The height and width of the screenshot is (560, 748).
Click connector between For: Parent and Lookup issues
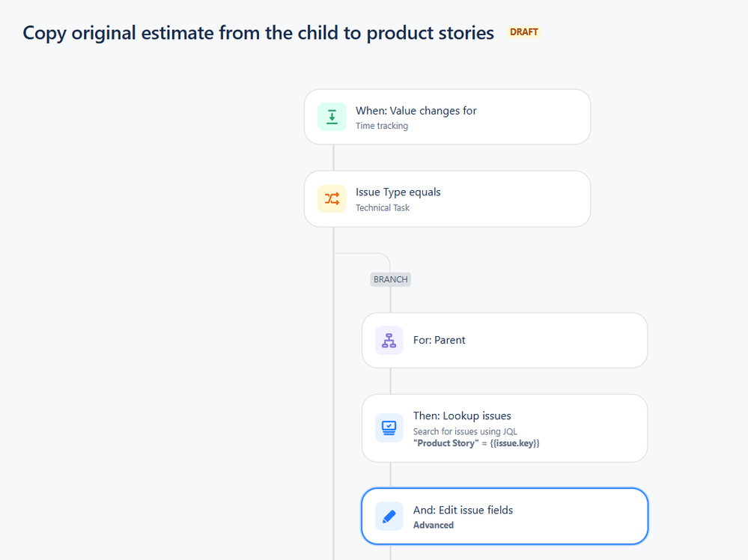(391, 381)
